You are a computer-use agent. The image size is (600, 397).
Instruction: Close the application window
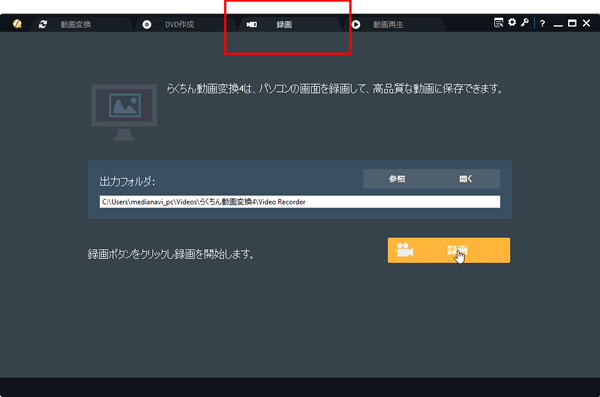point(586,23)
